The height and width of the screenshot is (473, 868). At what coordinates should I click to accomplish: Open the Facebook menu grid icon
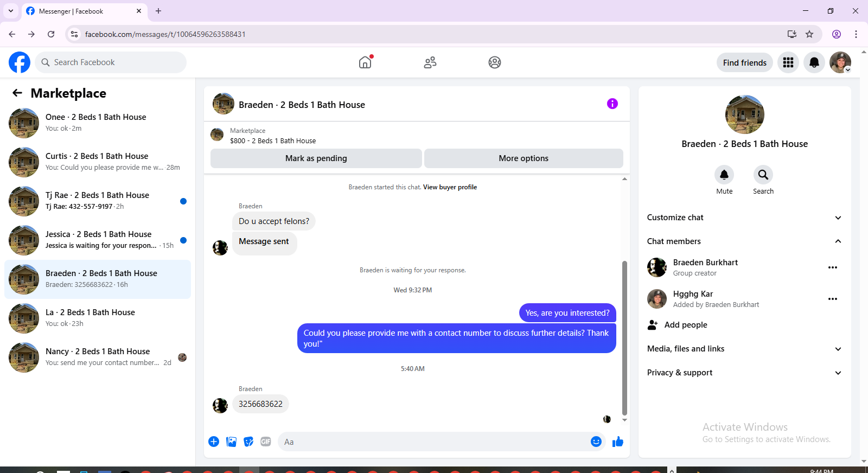(788, 62)
